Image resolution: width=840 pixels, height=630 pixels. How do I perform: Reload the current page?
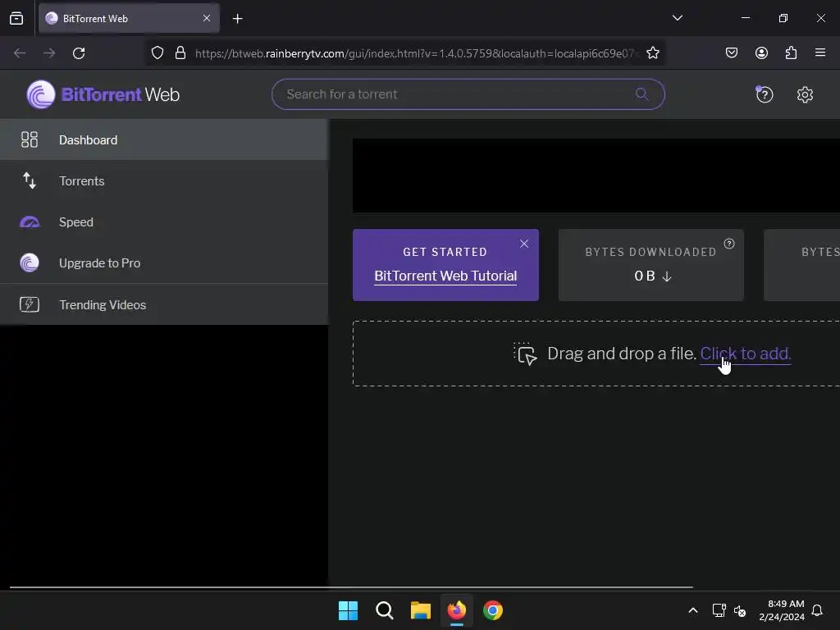[x=79, y=53]
